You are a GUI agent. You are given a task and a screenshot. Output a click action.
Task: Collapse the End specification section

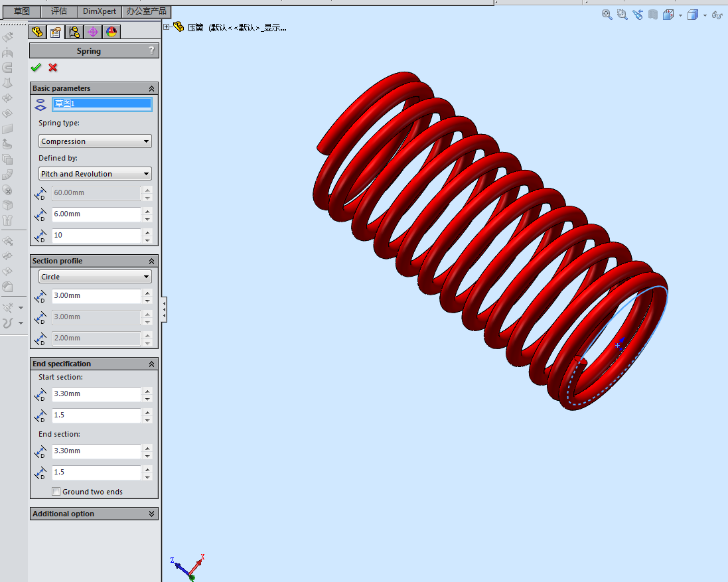tap(151, 364)
